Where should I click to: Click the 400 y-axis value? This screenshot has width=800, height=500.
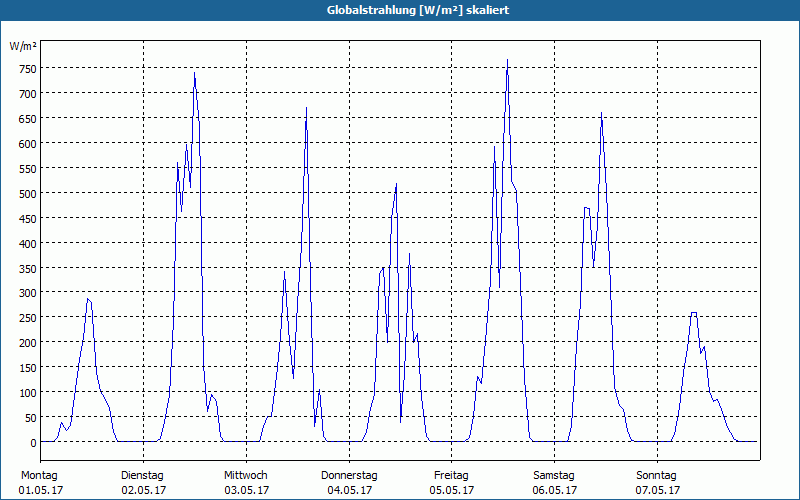[x=27, y=244]
